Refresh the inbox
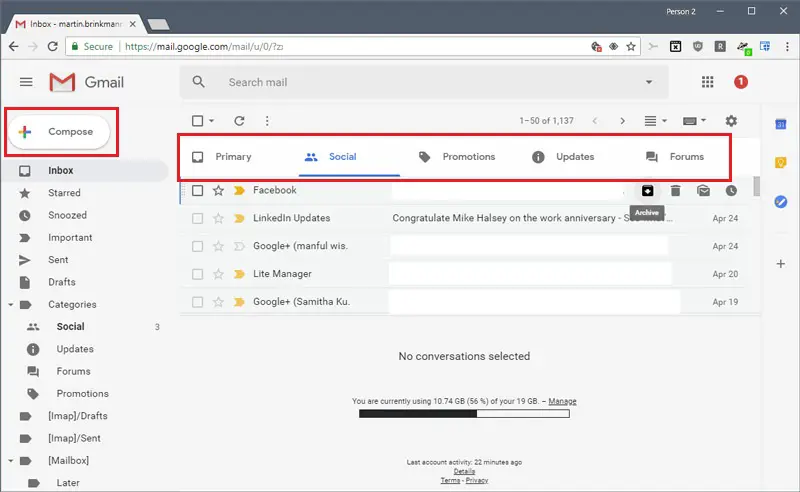 239,121
